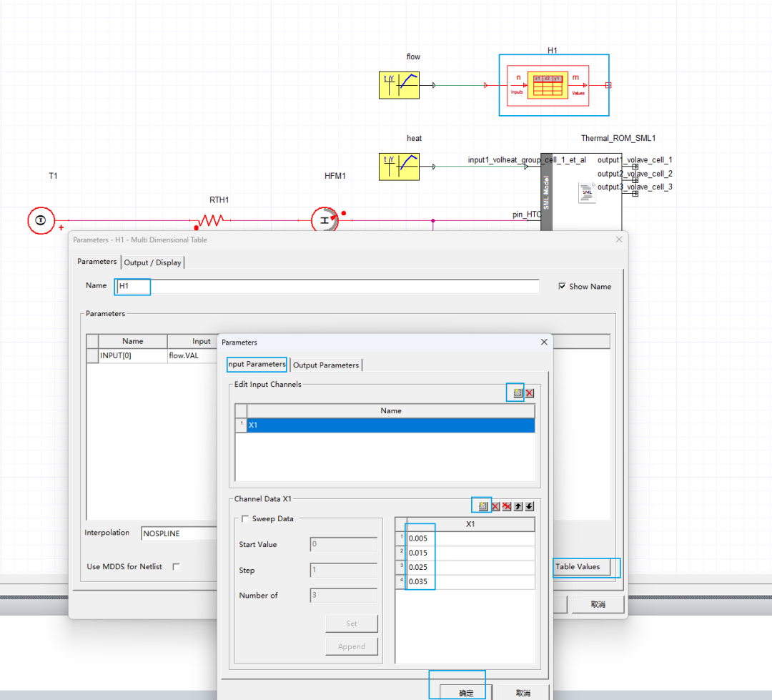Move channel data row up
Viewport: 772px width, 700px height.
point(518,506)
